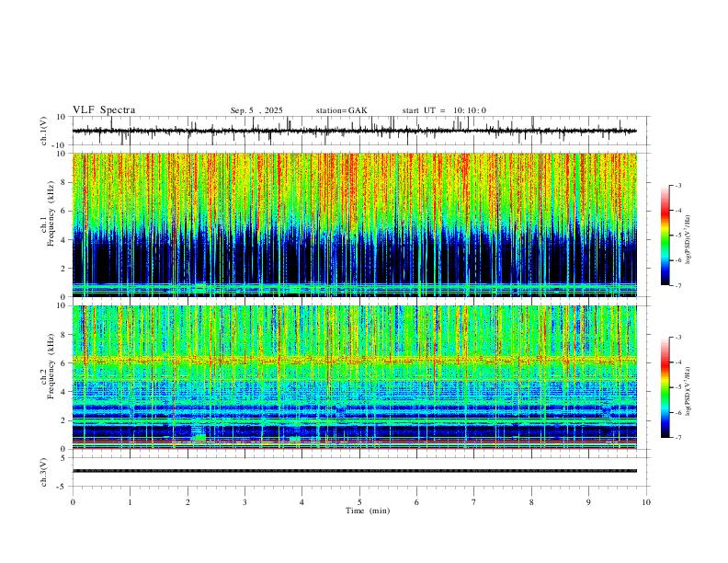Click the ch.1 "Frequency (kHz)" axis label
This screenshot has height=563, width=728.
[x=51, y=214]
